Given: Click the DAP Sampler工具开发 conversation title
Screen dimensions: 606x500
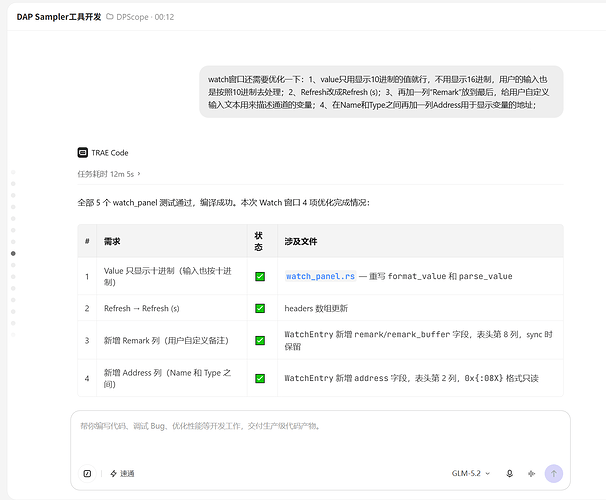Looking at the screenshot, I should point(59,17).
